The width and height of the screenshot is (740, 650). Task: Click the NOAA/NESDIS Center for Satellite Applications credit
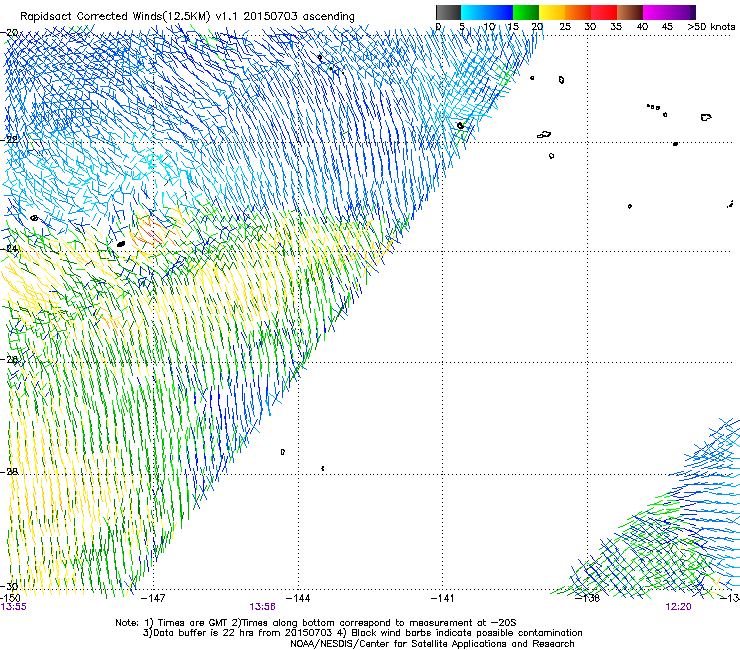(432, 644)
